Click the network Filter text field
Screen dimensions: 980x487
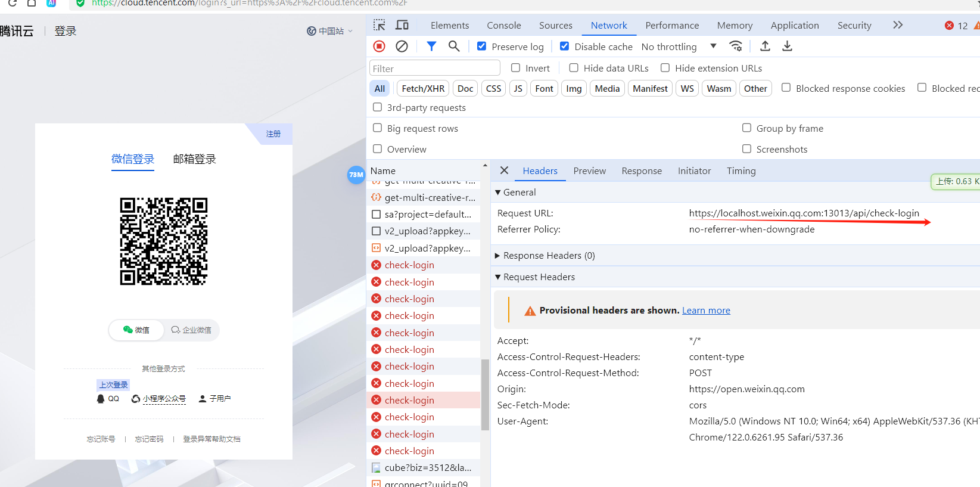coord(434,69)
